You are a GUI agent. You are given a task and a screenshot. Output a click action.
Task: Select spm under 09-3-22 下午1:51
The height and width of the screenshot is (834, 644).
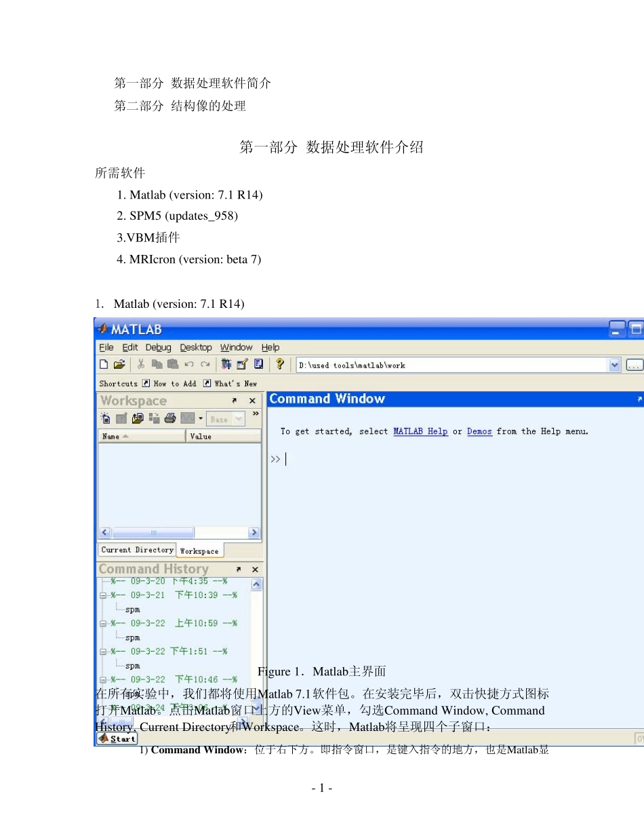point(133,666)
